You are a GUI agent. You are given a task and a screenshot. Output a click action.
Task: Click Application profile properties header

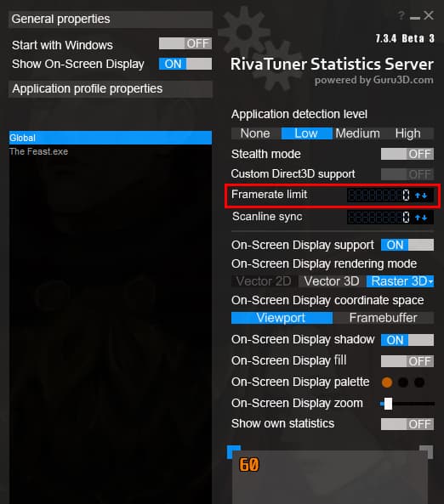(x=111, y=88)
